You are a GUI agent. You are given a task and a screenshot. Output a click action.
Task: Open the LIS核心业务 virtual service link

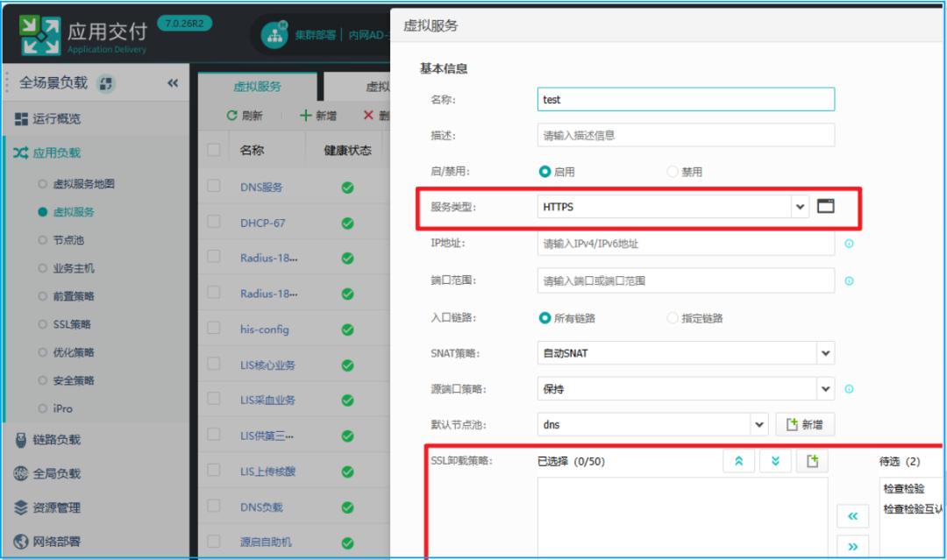(267, 365)
